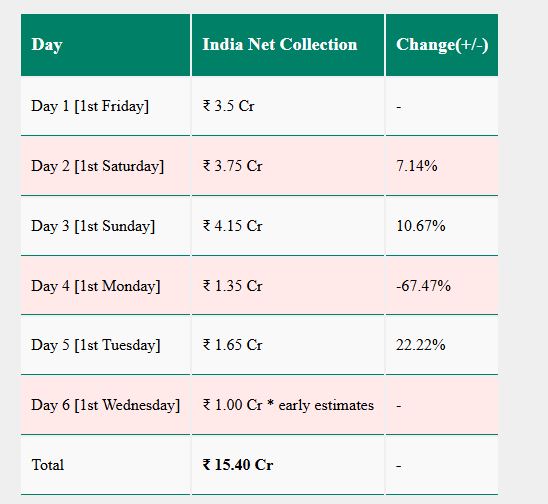
Task: Select the Day 6 [1st Wednesday] cell
Action: 105,405
